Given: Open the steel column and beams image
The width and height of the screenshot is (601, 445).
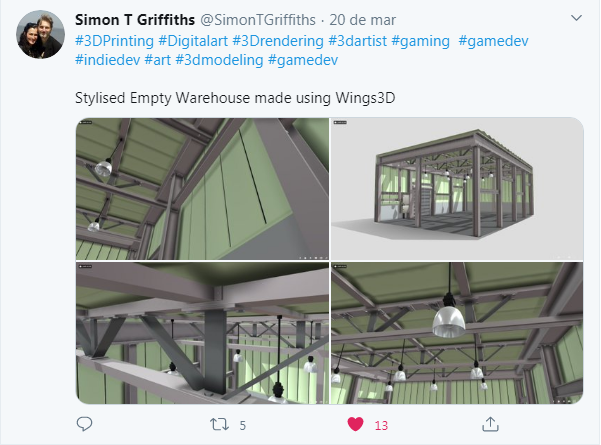Looking at the screenshot, I should click(202, 333).
